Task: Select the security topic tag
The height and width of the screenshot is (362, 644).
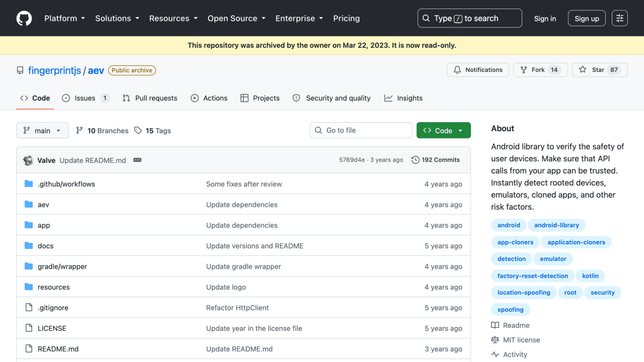Action: [603, 293]
